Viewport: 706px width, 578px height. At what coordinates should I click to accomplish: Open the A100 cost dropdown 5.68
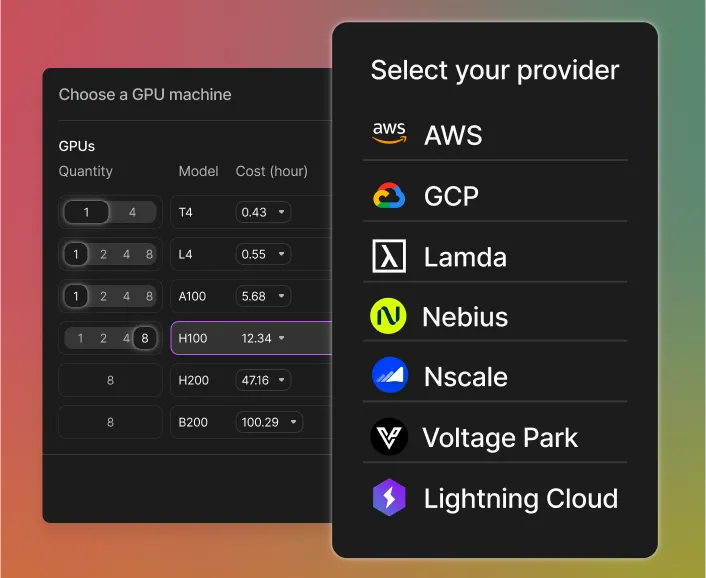(263, 296)
